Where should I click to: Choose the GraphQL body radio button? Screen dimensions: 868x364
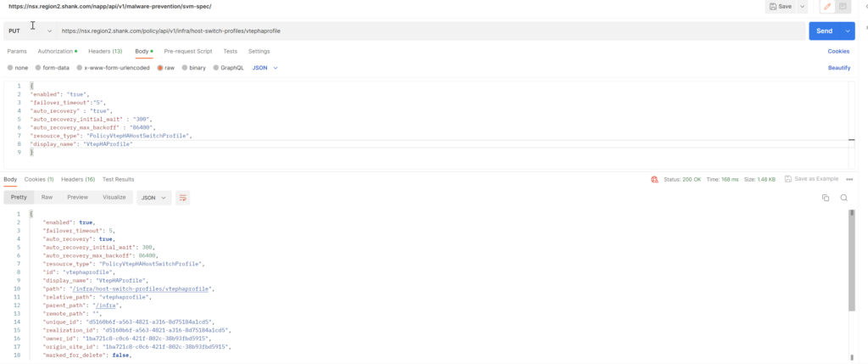click(216, 67)
